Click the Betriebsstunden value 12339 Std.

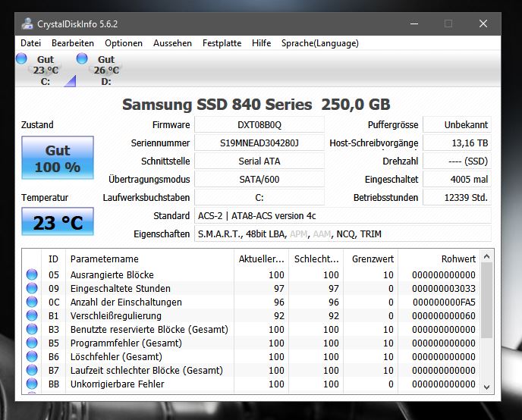click(457, 198)
